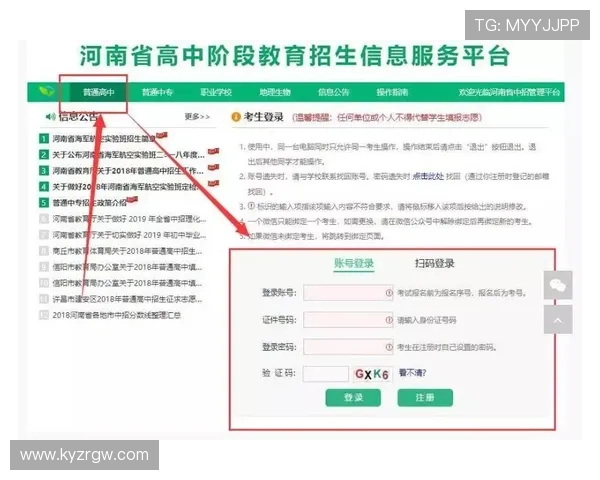Click the info icon in the 登录密码 field
The width and height of the screenshot is (600, 480).
(389, 347)
